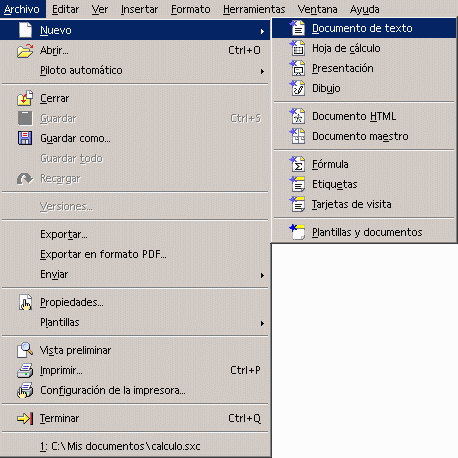Click the Vista preliminar magnifier icon
This screenshot has width=458, height=458.
click(x=25, y=350)
